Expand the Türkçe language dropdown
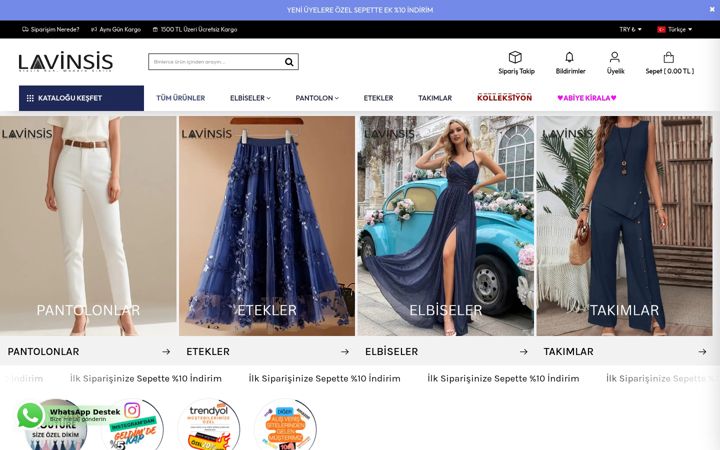The width and height of the screenshot is (720, 450). [x=674, y=29]
